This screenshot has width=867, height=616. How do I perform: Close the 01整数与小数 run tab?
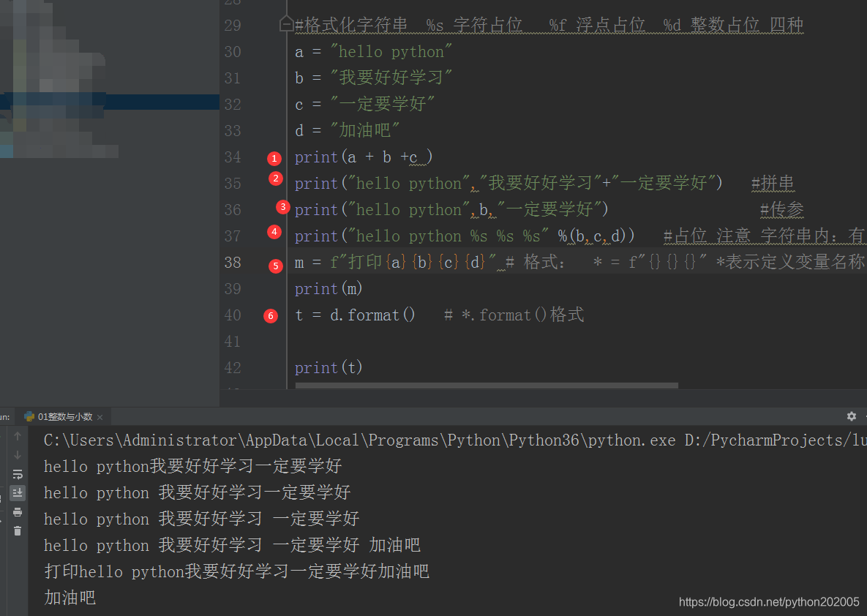100,418
